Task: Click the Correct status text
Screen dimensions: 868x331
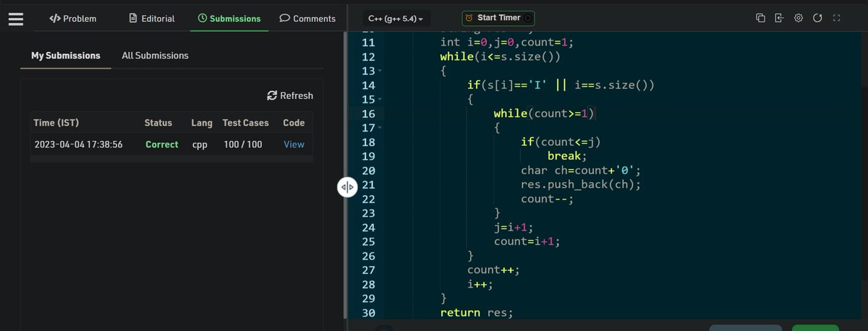Action: [161, 145]
